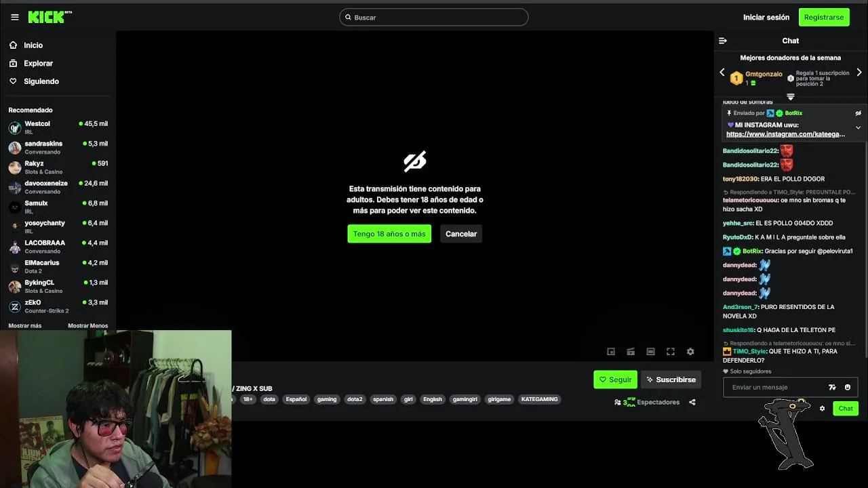The image size is (868, 488).
Task: Open davooxeneize channel
Action: (58, 187)
